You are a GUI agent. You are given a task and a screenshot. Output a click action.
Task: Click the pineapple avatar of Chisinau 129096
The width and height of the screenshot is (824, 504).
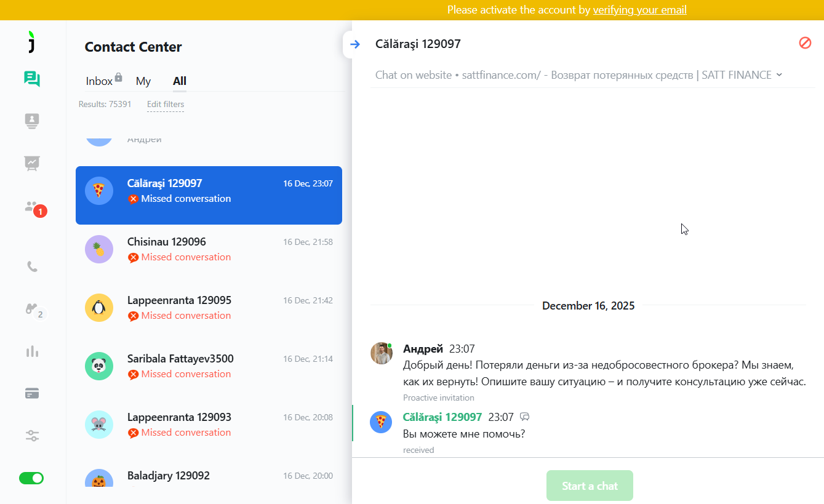point(99,249)
